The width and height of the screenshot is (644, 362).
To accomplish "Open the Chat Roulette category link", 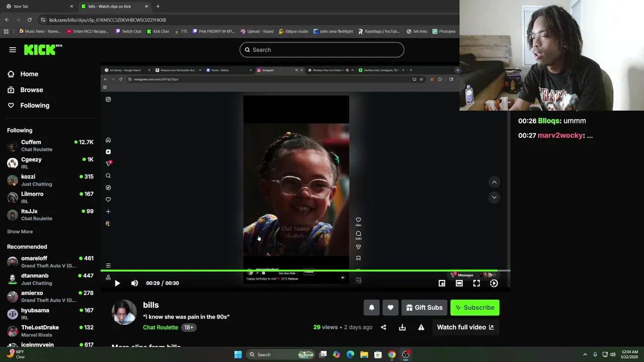I will pos(160,327).
